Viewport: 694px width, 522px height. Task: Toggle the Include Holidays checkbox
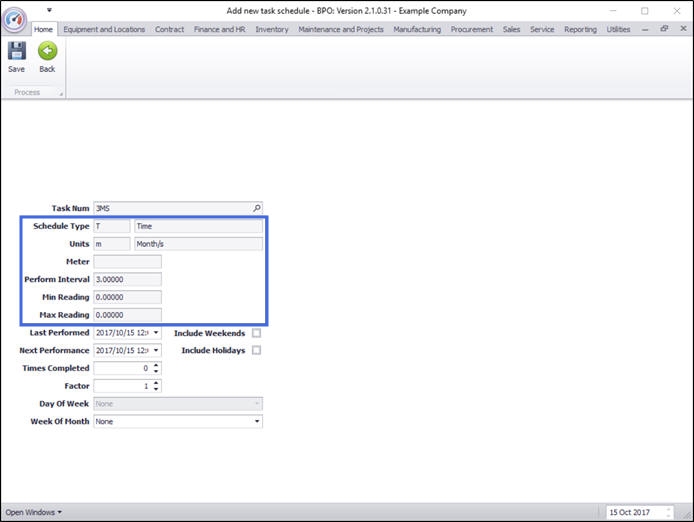256,350
